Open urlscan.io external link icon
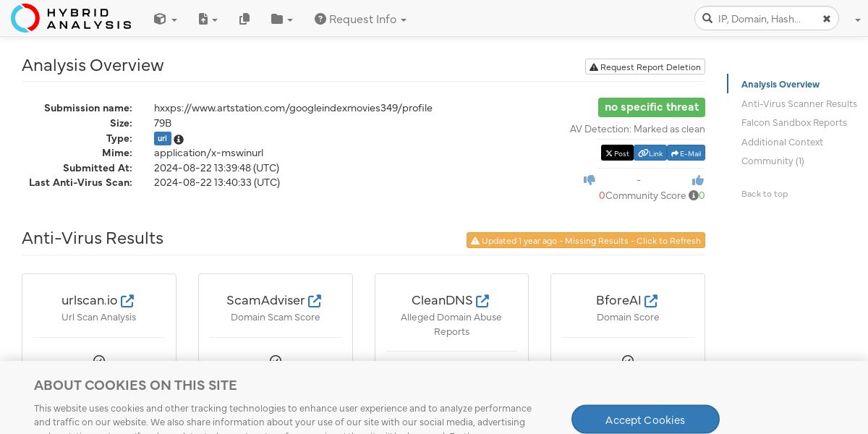Viewport: 868px width, 434px height. click(127, 300)
